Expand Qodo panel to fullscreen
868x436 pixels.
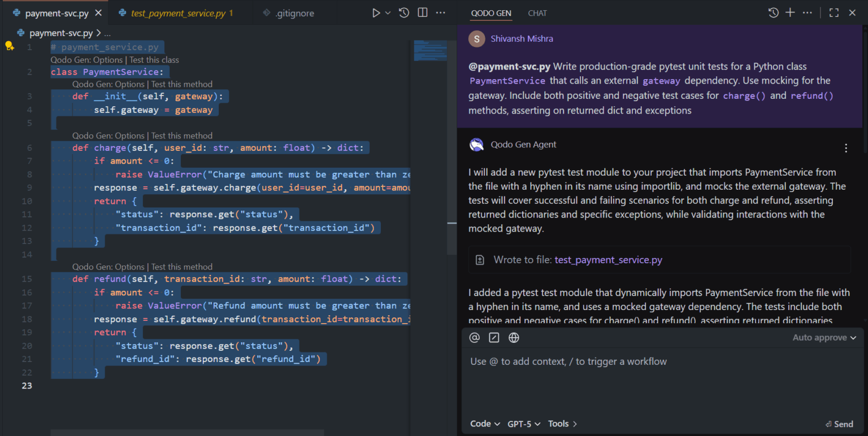(834, 12)
